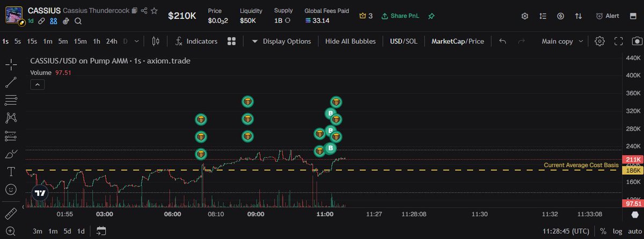Toggle percent scale mode

[603, 231]
